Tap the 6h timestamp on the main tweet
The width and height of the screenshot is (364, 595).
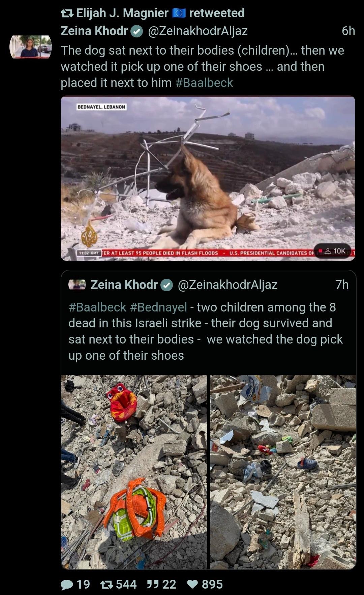click(x=348, y=31)
